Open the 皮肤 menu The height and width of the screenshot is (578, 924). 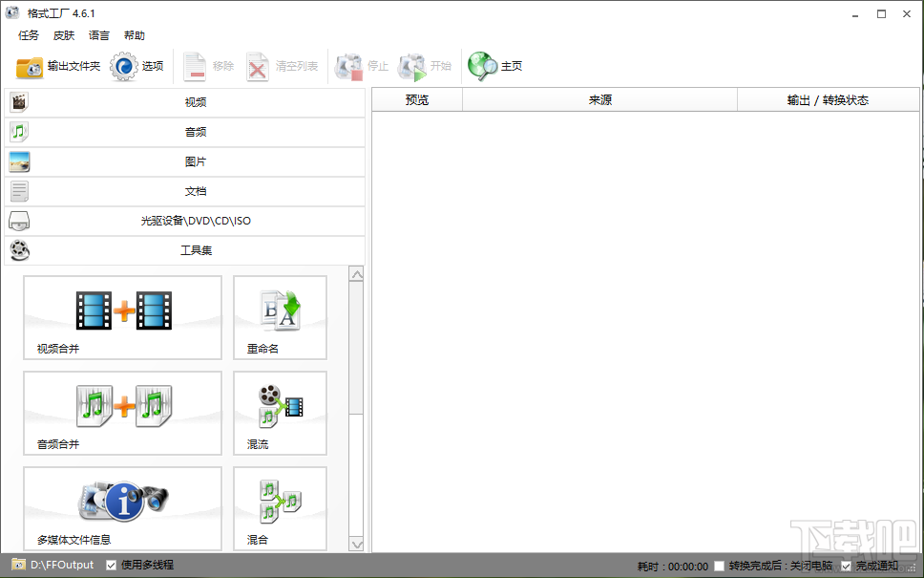[x=64, y=35]
